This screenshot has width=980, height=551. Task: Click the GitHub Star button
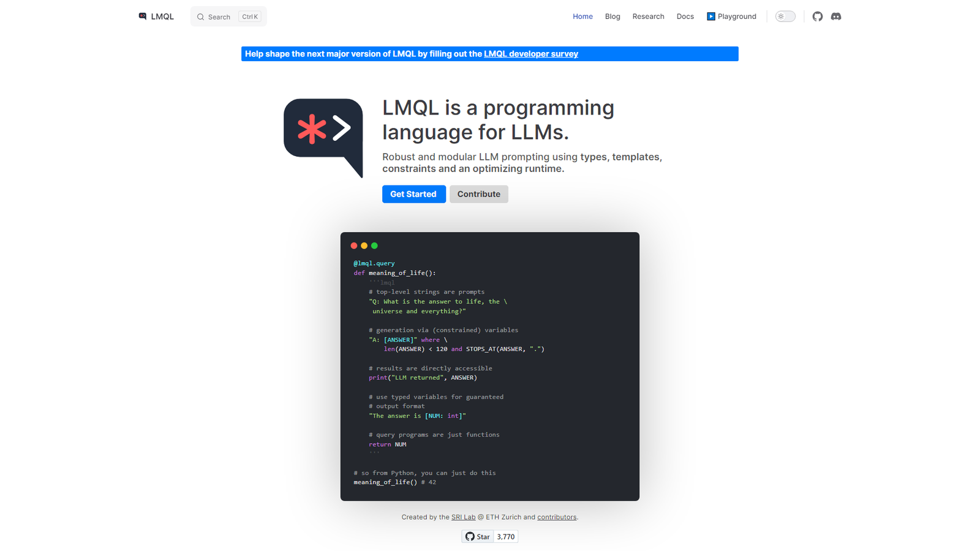pyautogui.click(x=478, y=536)
